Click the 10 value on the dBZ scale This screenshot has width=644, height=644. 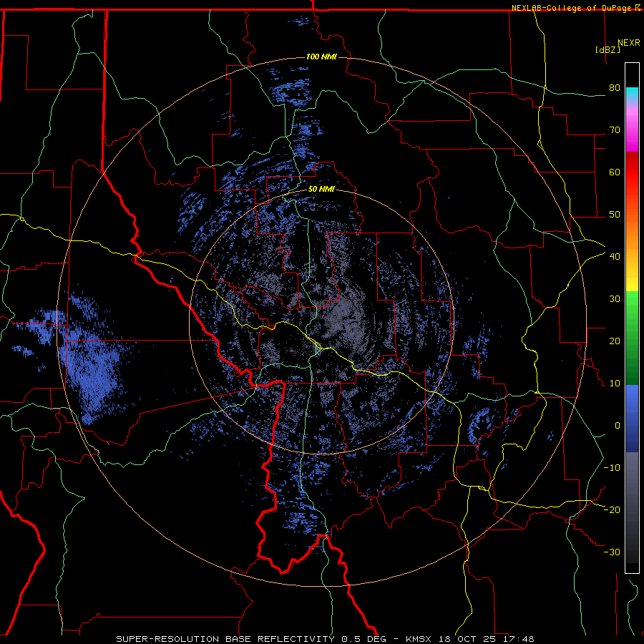(615, 384)
